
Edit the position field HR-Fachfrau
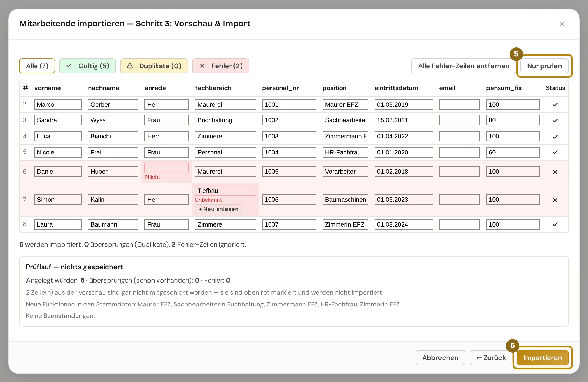(x=345, y=152)
